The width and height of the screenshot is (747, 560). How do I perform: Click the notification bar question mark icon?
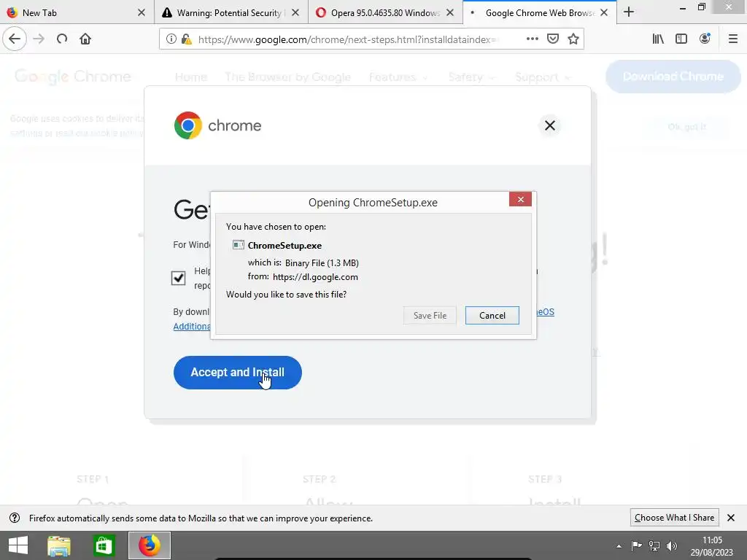tap(15, 518)
